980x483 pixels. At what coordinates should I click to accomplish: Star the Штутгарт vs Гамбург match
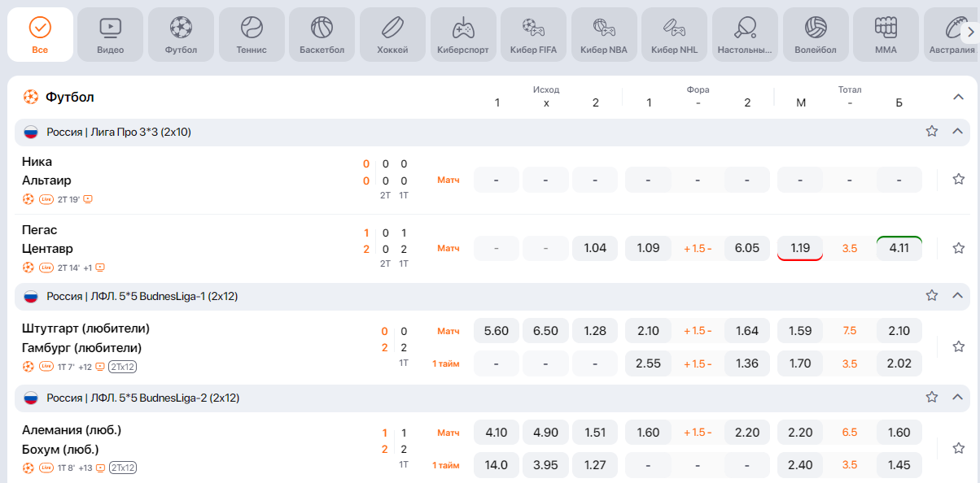click(958, 346)
